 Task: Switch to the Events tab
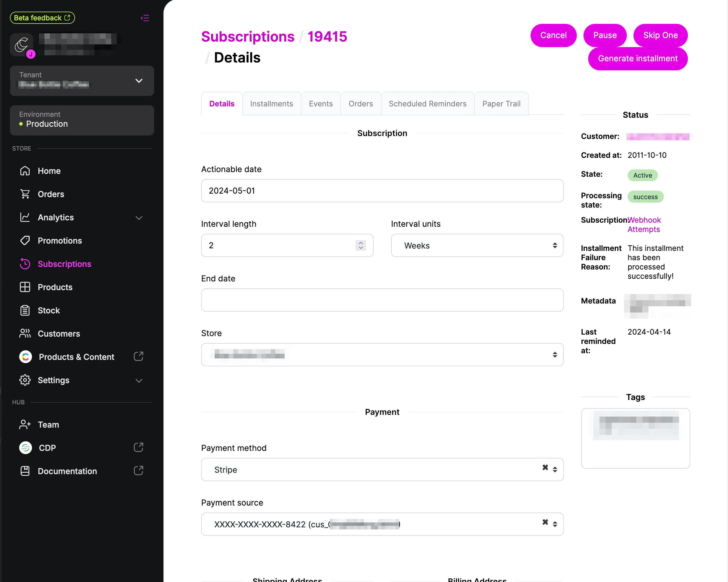click(321, 104)
